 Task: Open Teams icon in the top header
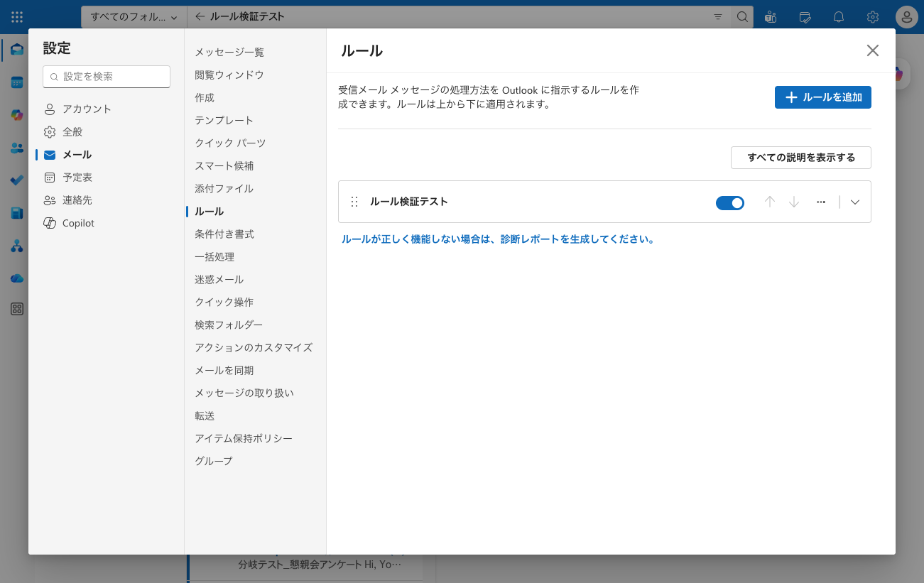tap(771, 17)
